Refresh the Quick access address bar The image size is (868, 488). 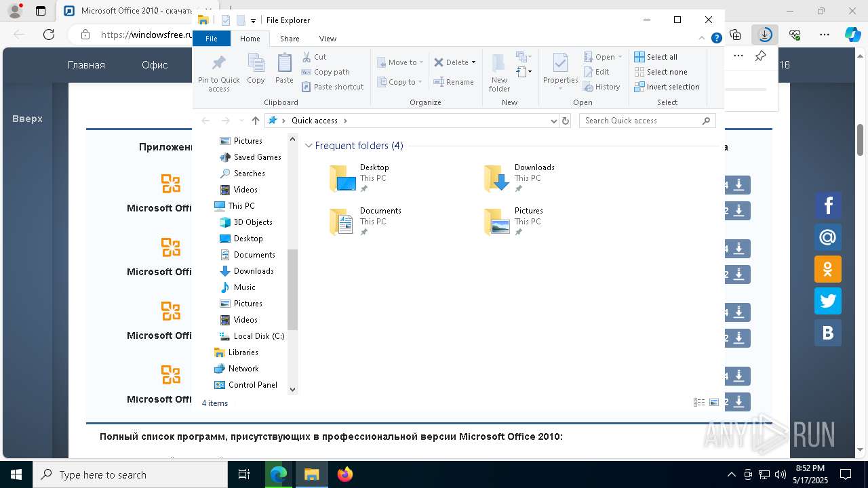[566, 121]
